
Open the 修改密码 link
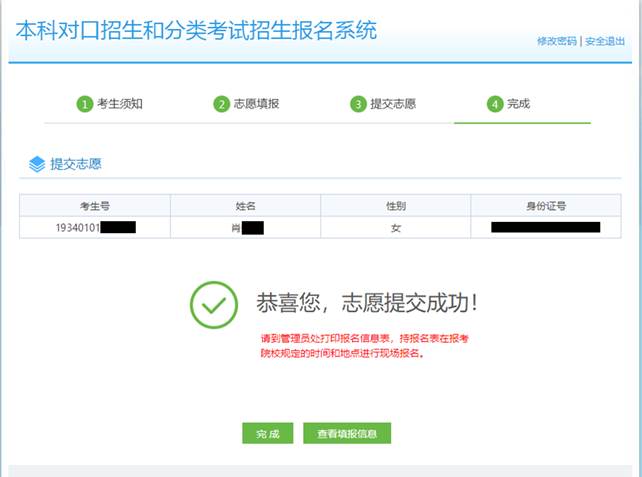[557, 41]
